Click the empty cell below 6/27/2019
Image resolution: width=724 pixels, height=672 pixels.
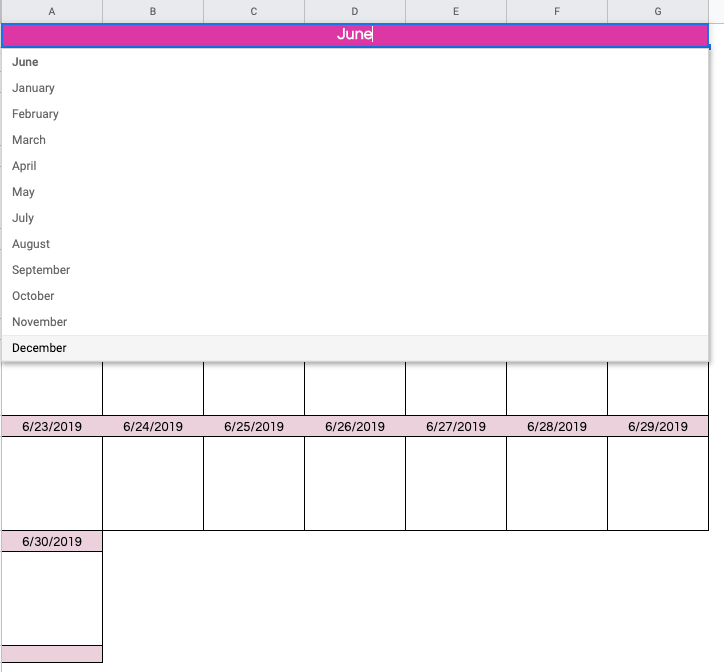pyautogui.click(x=456, y=484)
